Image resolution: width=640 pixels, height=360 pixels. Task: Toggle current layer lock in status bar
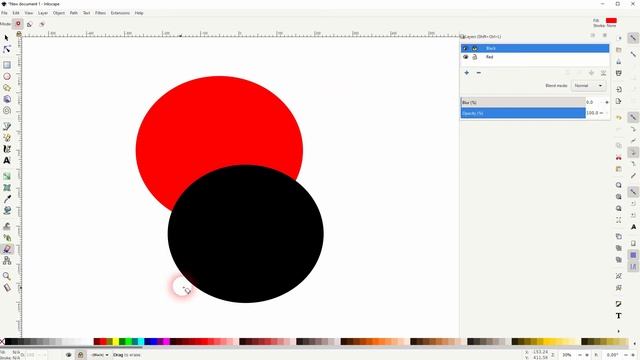(80, 355)
